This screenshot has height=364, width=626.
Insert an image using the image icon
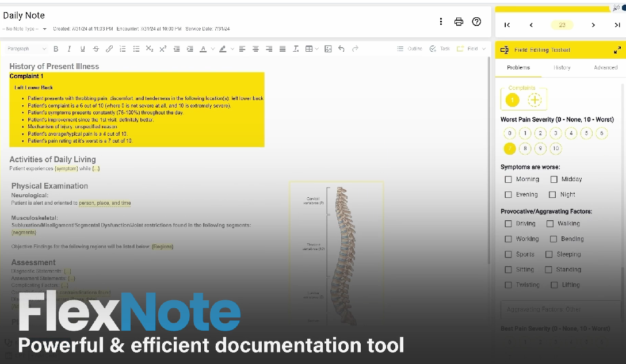(x=327, y=49)
